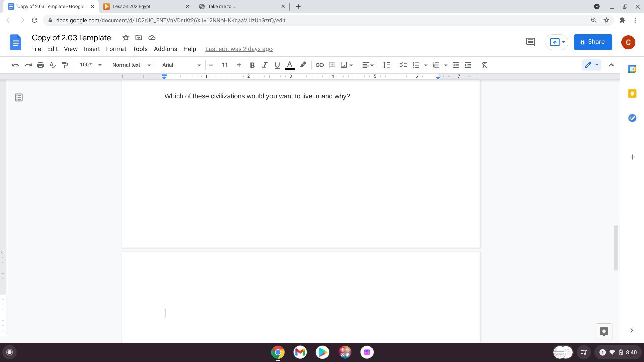Decrease the font size
Image resolution: width=644 pixels, height=362 pixels.
click(211, 65)
